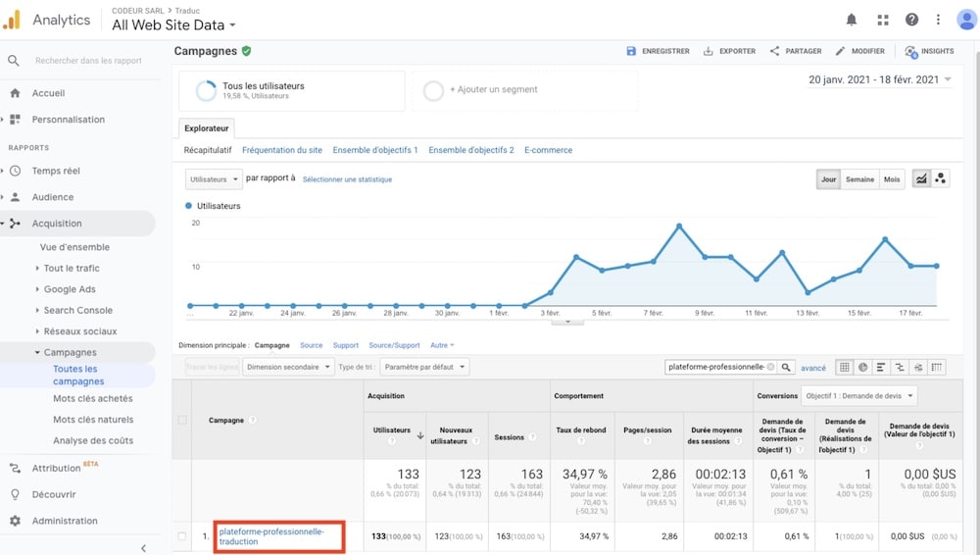Click the Utilisateurs blue legend dot
The width and height of the screenshot is (980, 555).
click(189, 206)
